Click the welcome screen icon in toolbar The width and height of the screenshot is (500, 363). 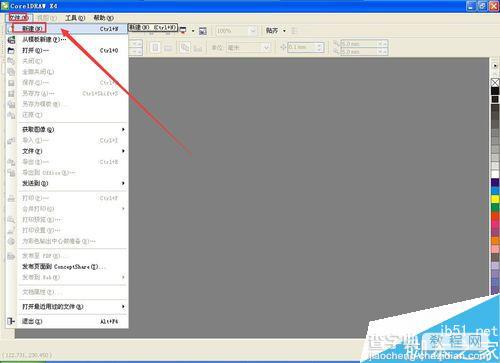coord(203,31)
